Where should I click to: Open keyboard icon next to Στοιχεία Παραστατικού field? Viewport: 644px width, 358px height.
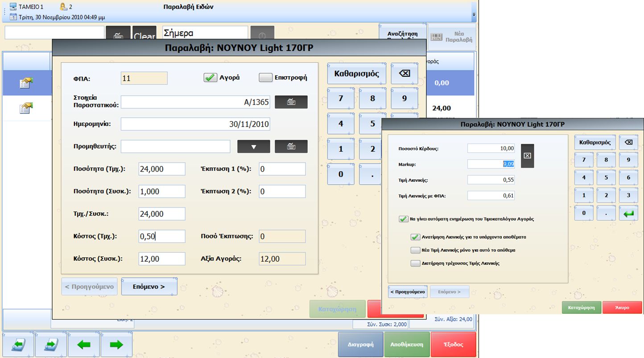[291, 102]
